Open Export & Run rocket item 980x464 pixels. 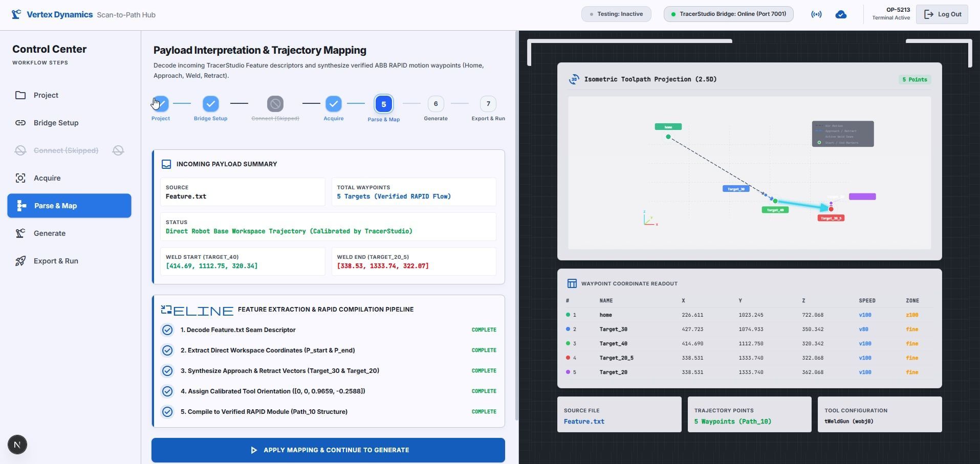69,261
